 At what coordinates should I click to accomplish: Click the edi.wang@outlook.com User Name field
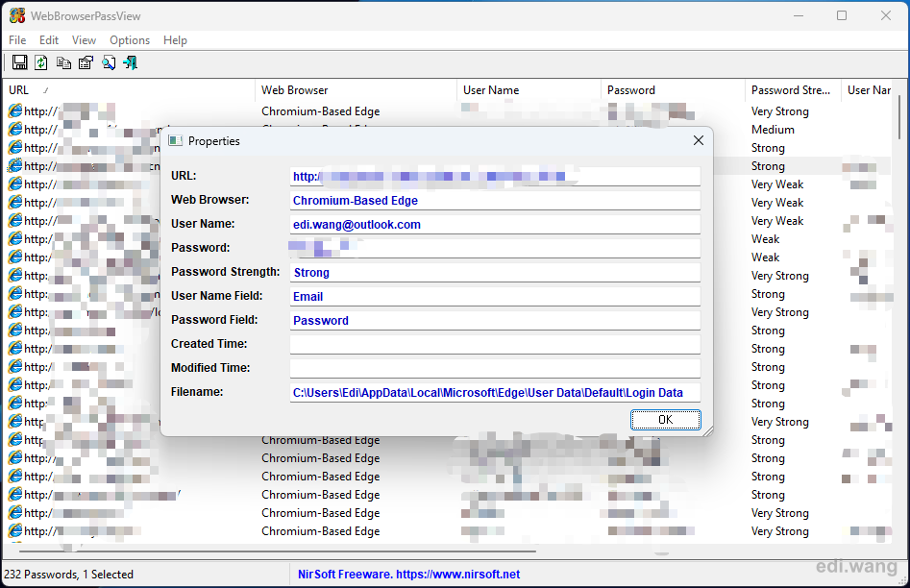[495, 225]
